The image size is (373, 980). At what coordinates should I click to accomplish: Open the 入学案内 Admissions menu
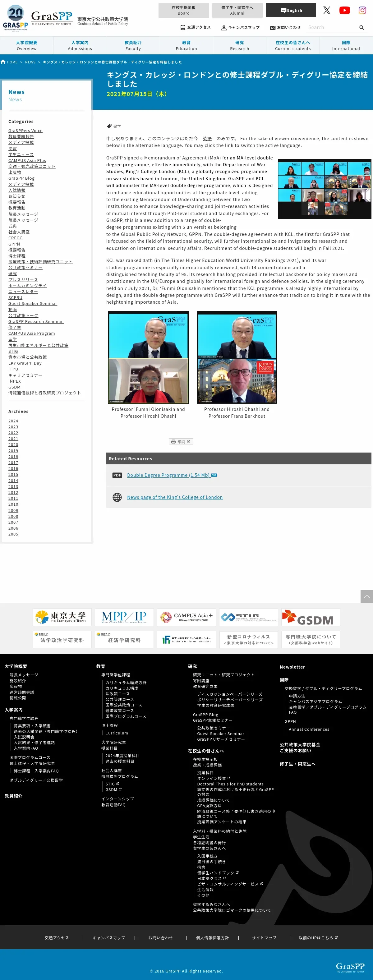pos(80,45)
